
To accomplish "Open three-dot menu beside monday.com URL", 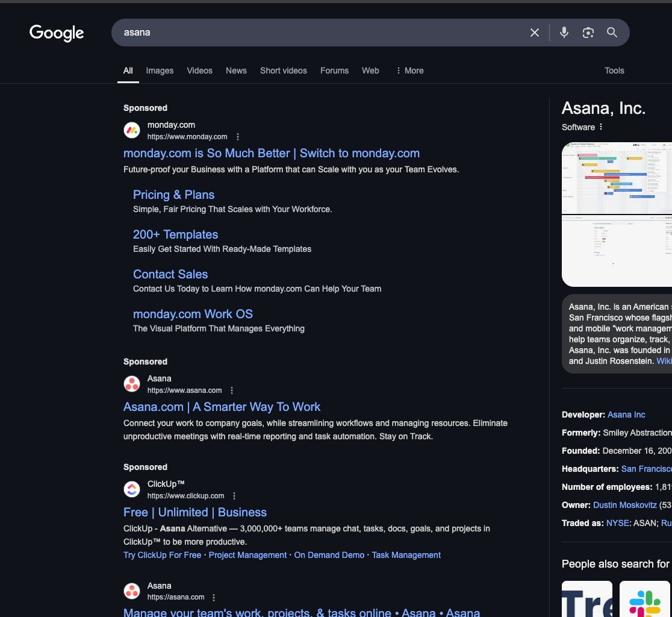I will coord(238,137).
